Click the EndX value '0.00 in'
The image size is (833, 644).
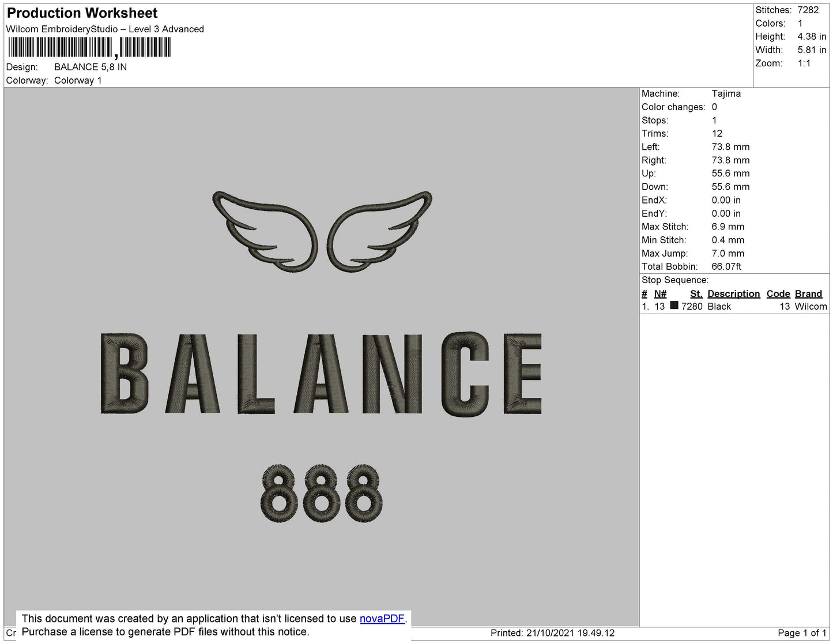coord(726,200)
